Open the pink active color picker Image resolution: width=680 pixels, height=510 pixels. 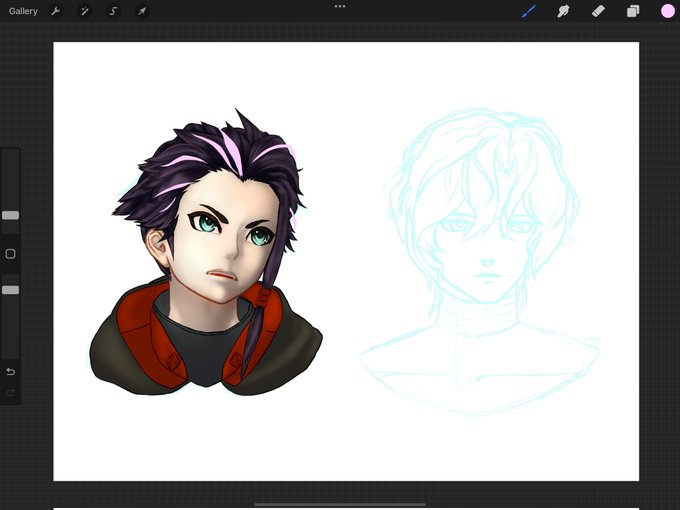pyautogui.click(x=668, y=11)
